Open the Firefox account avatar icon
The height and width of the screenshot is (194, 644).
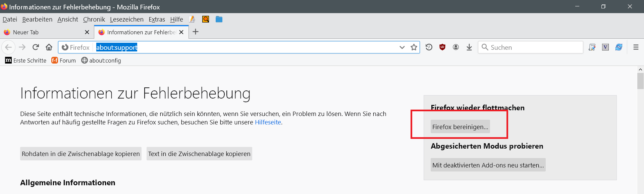click(456, 47)
